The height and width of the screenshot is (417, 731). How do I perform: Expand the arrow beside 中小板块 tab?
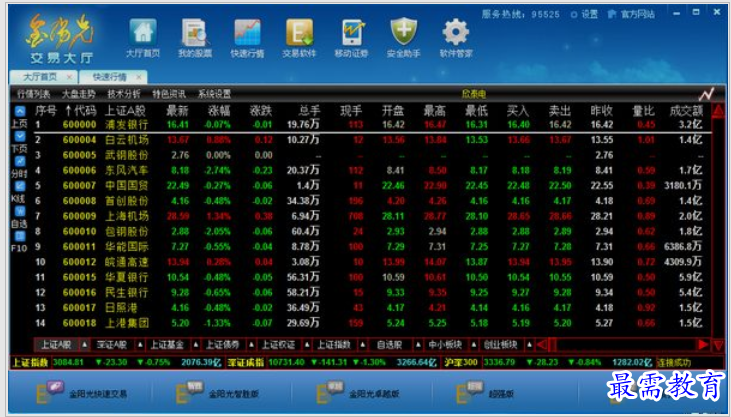(474, 345)
